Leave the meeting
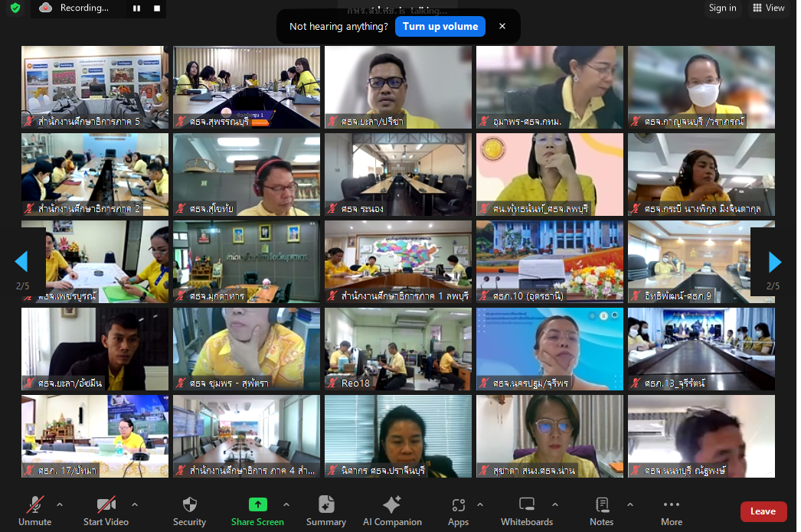The width and height of the screenshot is (801, 532). tap(763, 511)
